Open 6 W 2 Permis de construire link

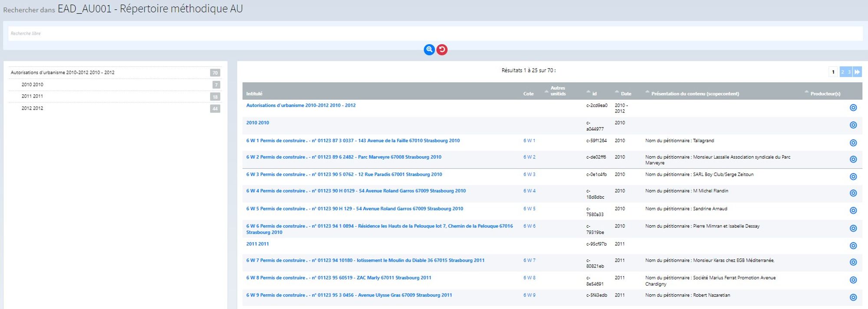pos(343,157)
